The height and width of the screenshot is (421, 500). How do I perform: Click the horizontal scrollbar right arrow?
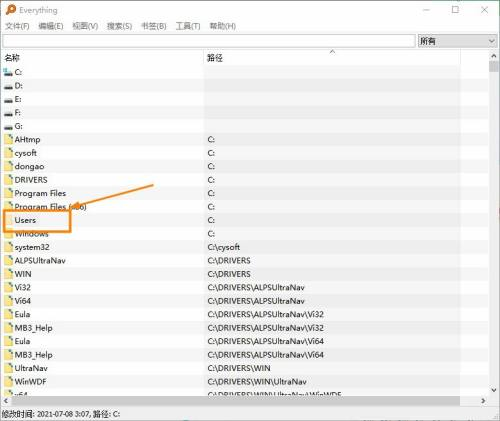[483, 401]
